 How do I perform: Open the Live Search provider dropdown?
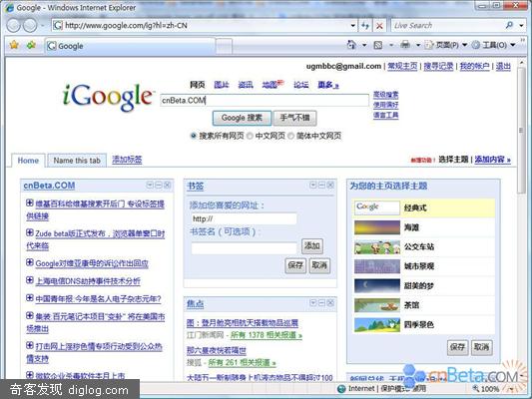521,25
